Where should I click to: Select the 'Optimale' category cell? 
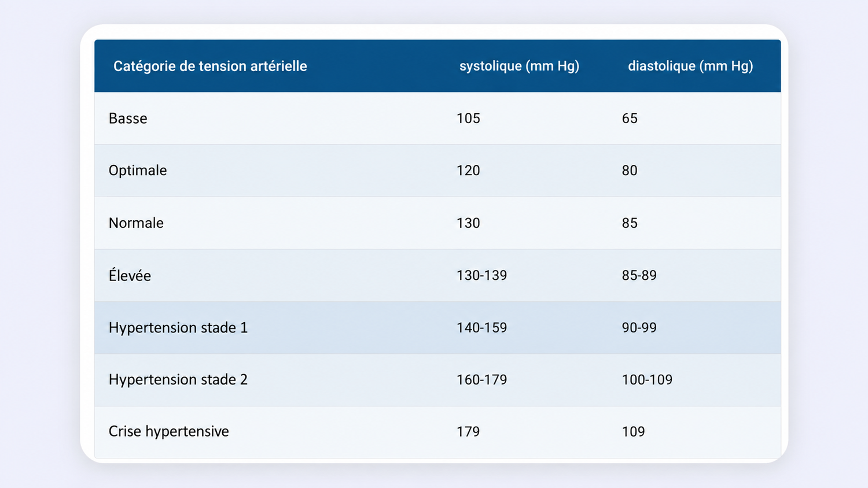(138, 171)
